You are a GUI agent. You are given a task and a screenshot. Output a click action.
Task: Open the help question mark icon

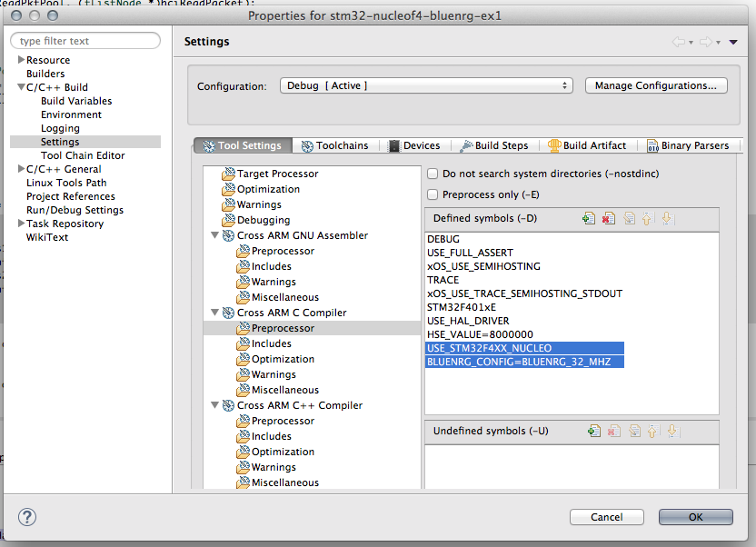pos(27,517)
